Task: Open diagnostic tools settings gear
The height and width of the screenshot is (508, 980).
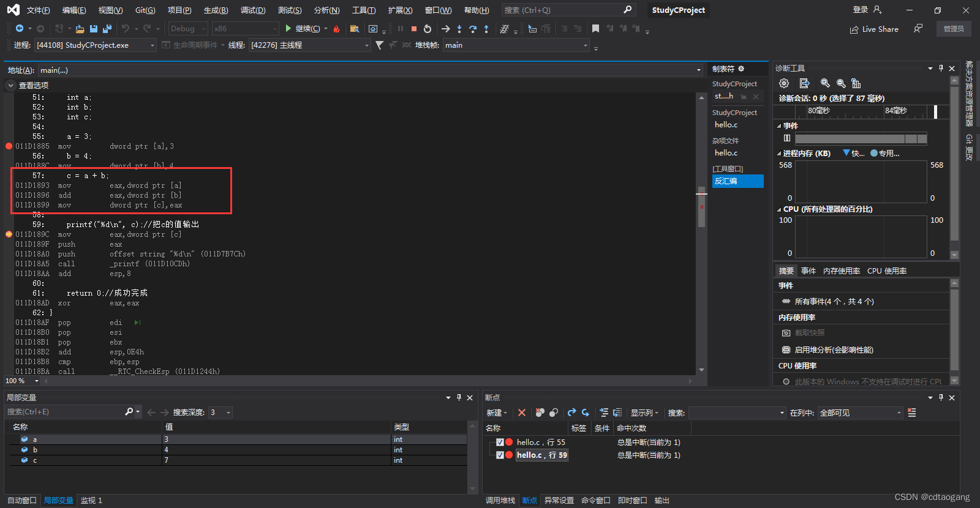Action: (784, 83)
